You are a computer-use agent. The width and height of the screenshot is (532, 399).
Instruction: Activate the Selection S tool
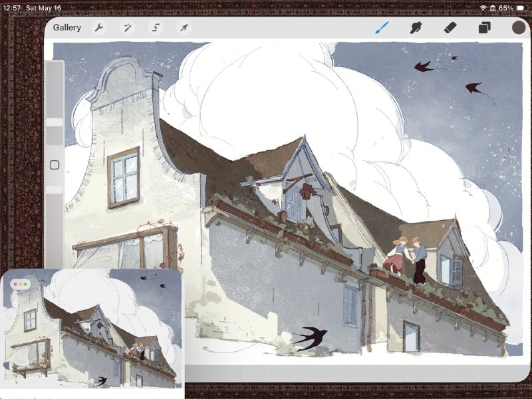(x=156, y=27)
